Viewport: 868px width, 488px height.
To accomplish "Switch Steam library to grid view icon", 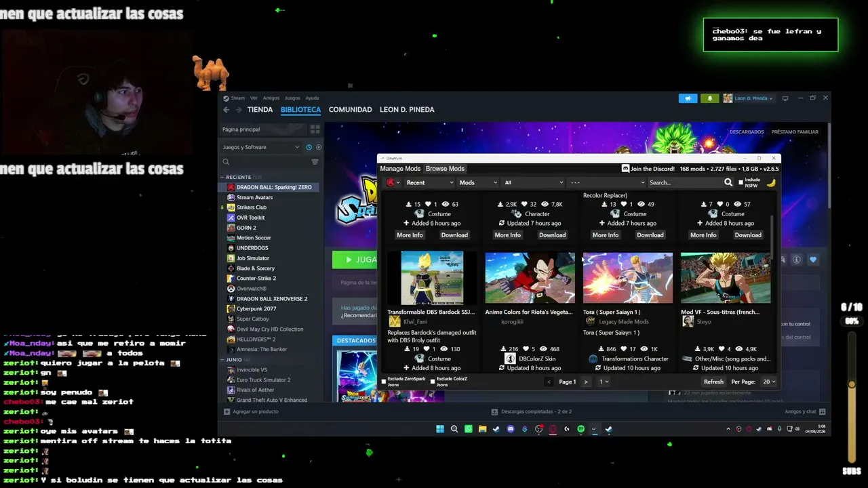I will coord(315,129).
